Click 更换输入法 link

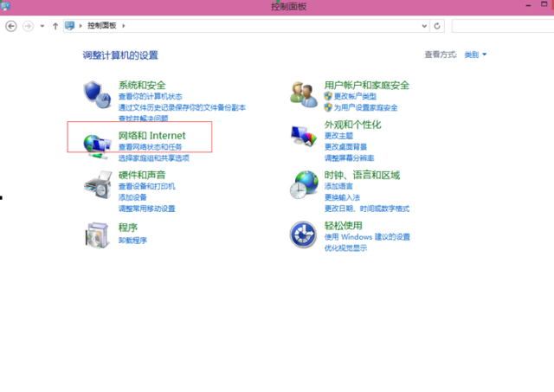(x=342, y=197)
